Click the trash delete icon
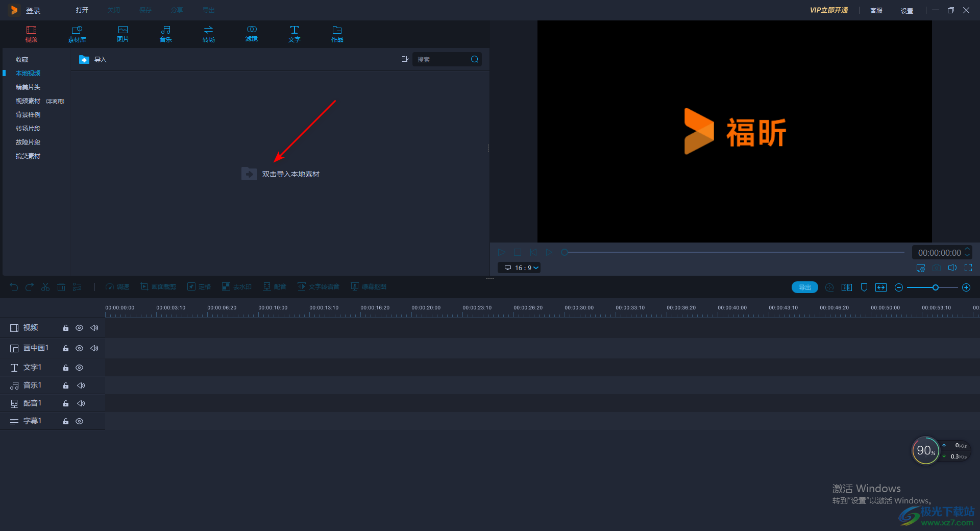 coord(61,287)
